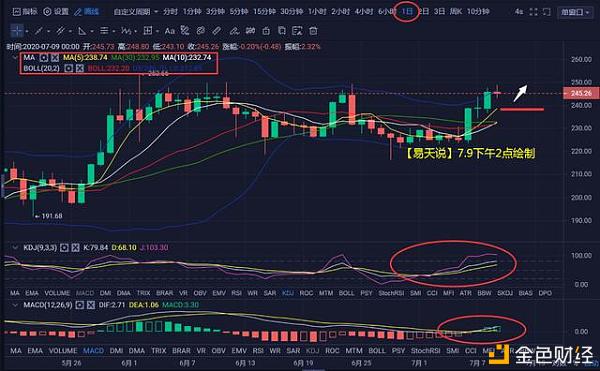
Task: Switch to the 3日 timeframe
Action: tap(439, 12)
